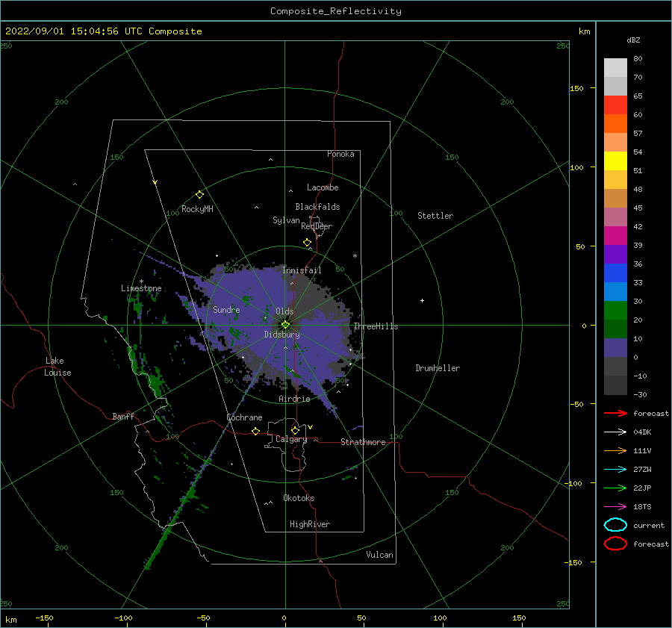Click the Lacombe label
This screenshot has width=672, height=628.
pos(323,187)
